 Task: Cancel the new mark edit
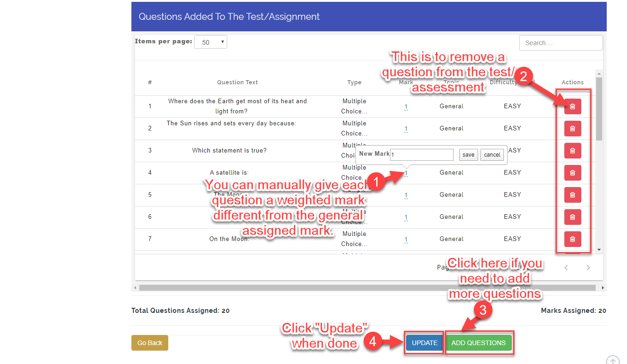tap(492, 155)
